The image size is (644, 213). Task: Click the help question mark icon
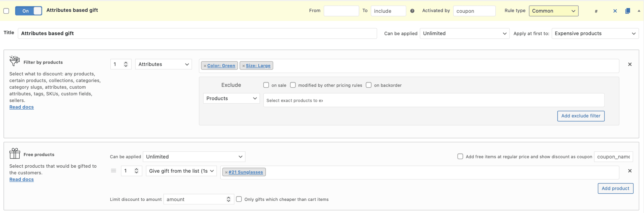[412, 11]
